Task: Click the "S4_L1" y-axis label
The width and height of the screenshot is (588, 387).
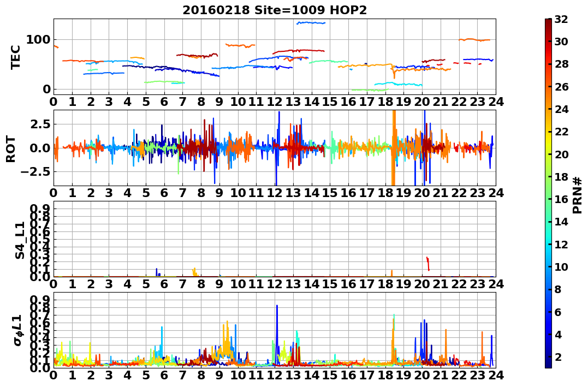Action: pos(20,240)
